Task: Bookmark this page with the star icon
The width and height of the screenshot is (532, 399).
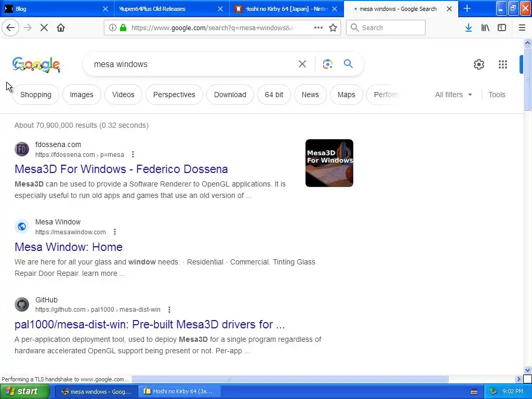Action: click(x=333, y=28)
